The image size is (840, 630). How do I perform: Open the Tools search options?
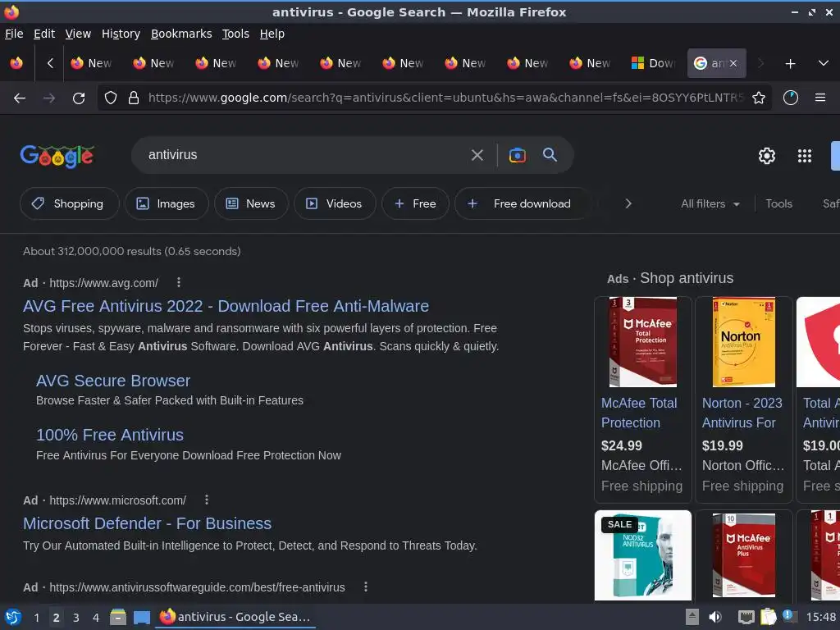[x=779, y=204]
